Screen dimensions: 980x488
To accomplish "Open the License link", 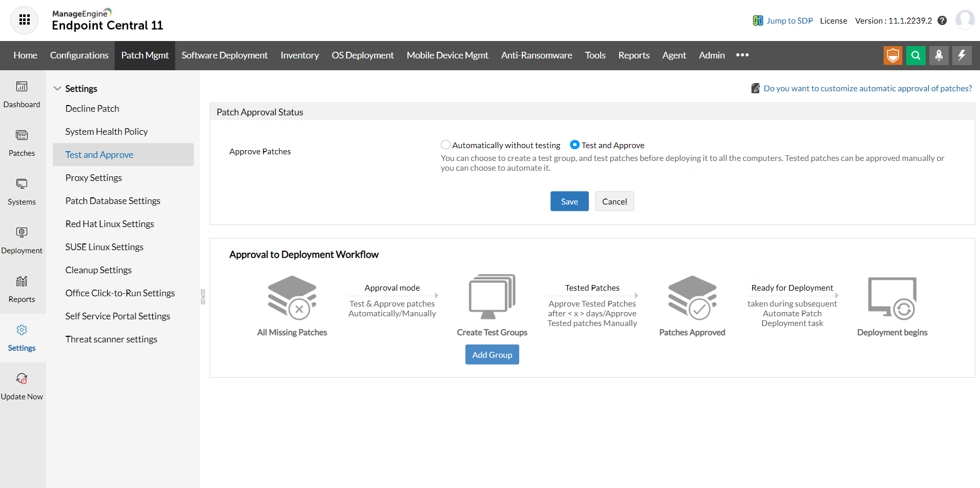I will 833,21.
